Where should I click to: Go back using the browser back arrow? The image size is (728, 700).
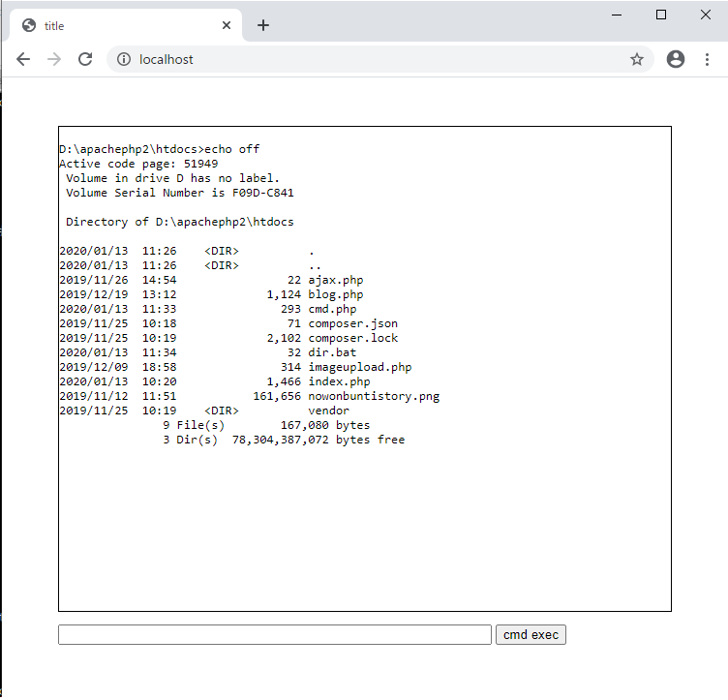point(23,59)
